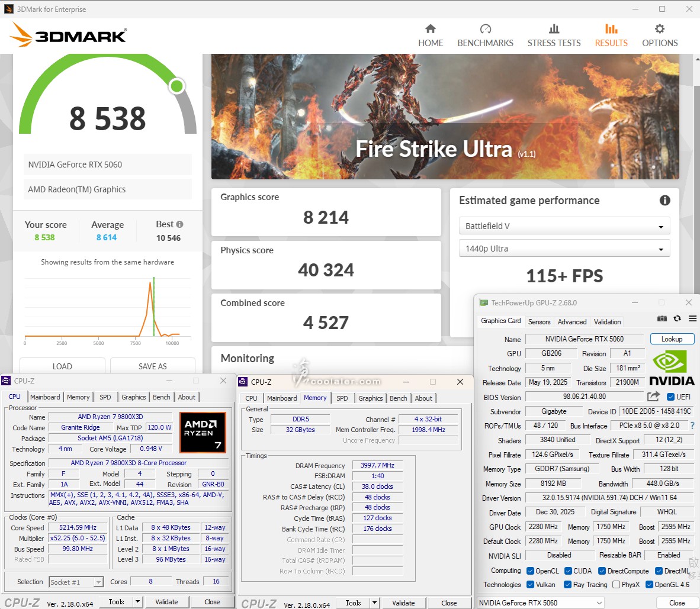
Task: Open Options gear icon
Action: 659,29
